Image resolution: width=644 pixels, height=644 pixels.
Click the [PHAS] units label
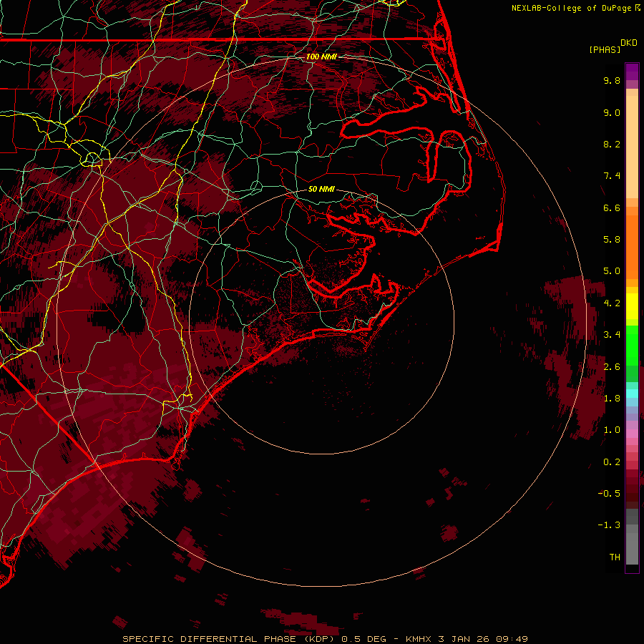pos(605,49)
